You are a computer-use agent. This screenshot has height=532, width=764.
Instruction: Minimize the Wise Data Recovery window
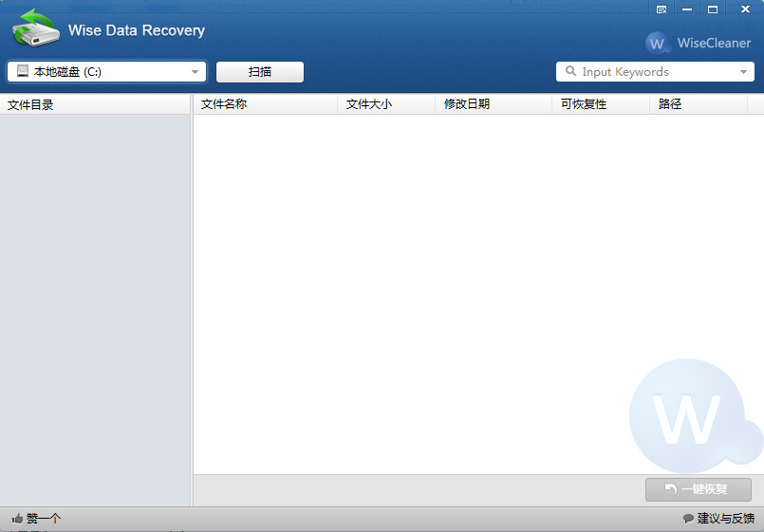687,9
